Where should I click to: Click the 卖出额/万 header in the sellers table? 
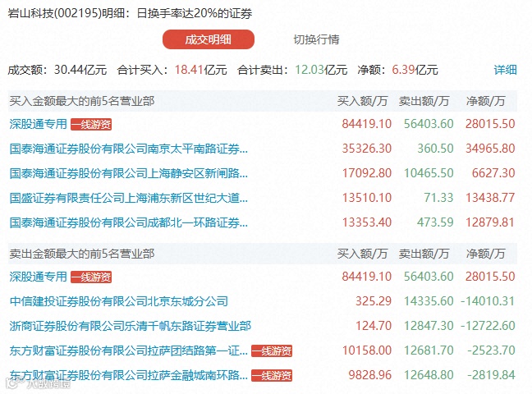[424, 254]
